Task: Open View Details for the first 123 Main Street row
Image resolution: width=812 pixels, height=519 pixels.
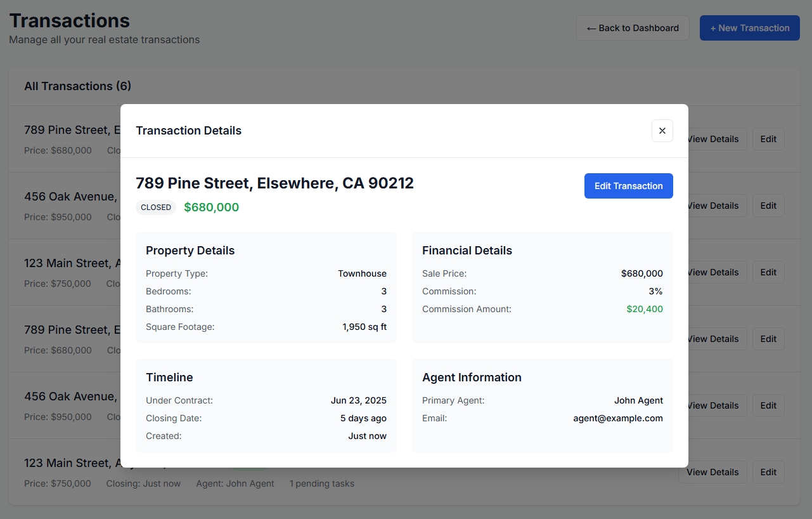Action: [718, 272]
